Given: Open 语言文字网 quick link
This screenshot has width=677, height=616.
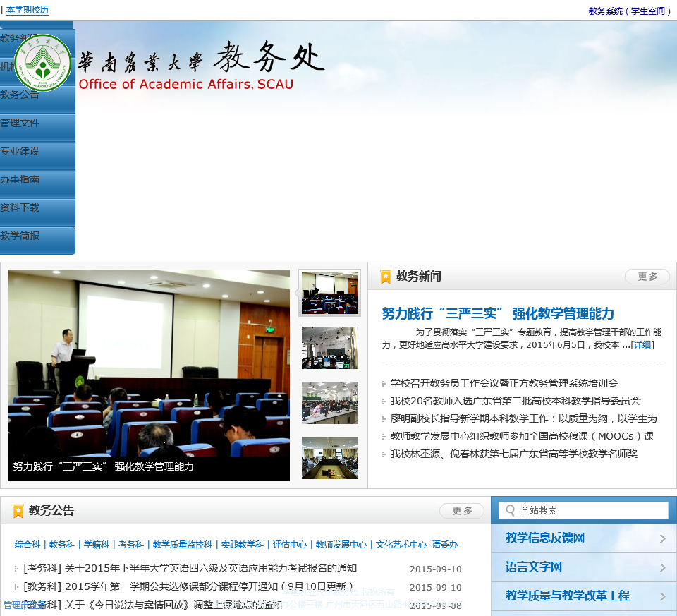Looking at the screenshot, I should coord(534,567).
